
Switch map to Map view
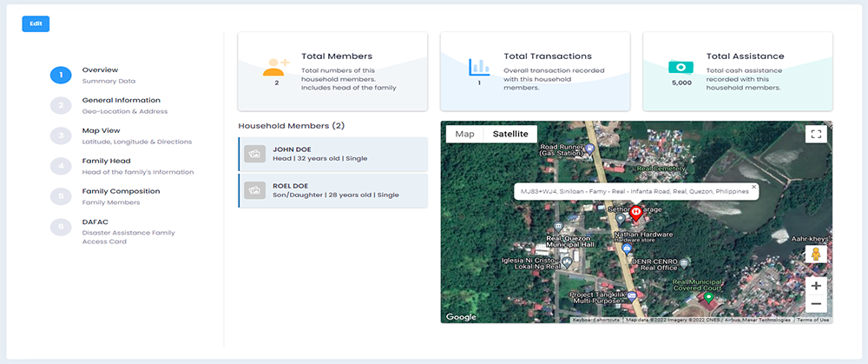(x=464, y=134)
